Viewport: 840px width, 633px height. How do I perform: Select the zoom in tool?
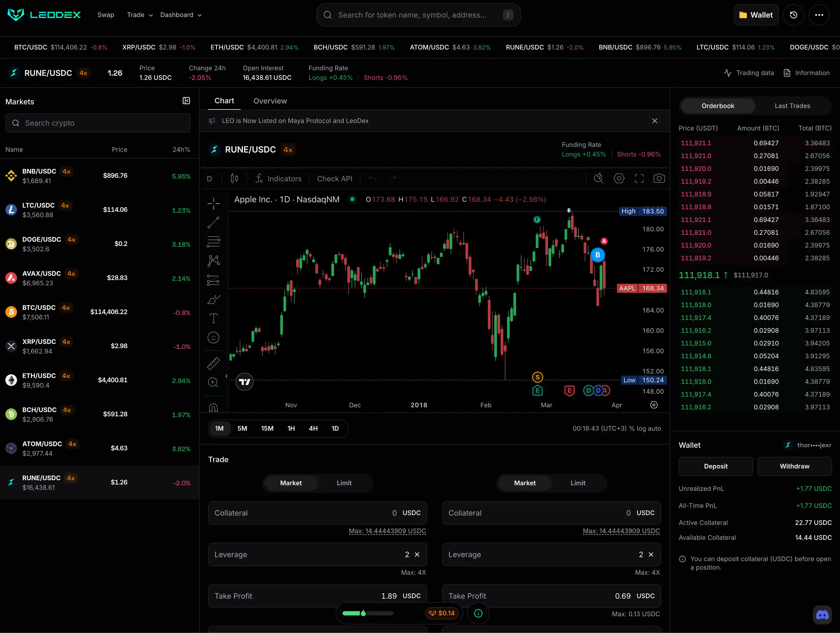(213, 383)
